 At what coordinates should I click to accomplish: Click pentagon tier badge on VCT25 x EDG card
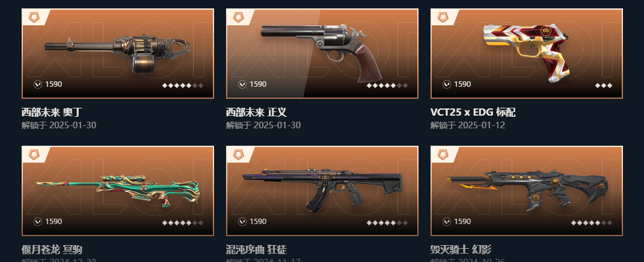pyautogui.click(x=443, y=17)
